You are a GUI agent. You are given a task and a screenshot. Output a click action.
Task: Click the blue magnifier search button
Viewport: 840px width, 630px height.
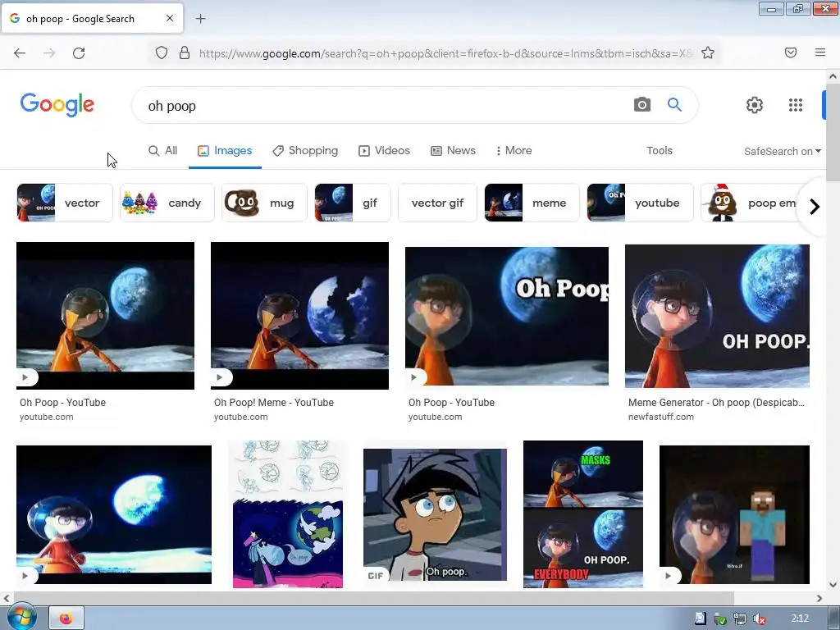coord(674,105)
